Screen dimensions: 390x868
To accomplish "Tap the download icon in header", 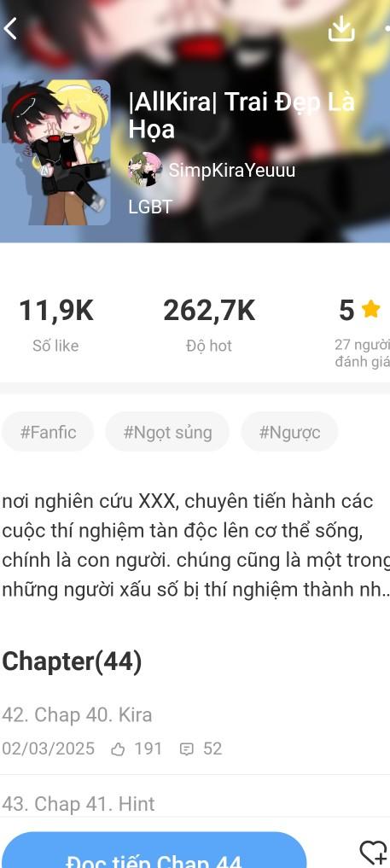I will coord(341,28).
